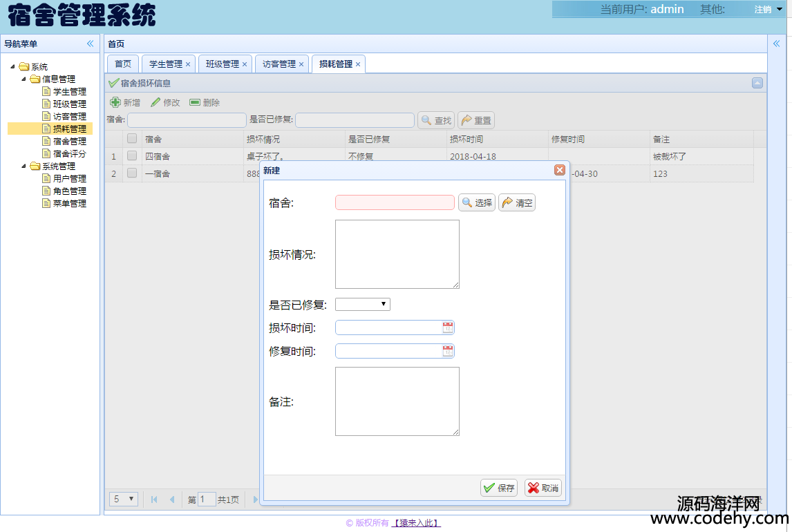Open calendar picker for 损坏时间

coord(448,327)
